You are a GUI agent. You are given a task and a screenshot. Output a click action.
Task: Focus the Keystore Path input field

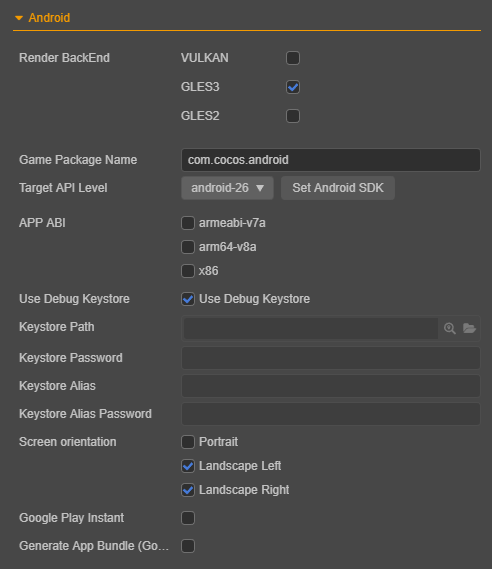click(311, 328)
